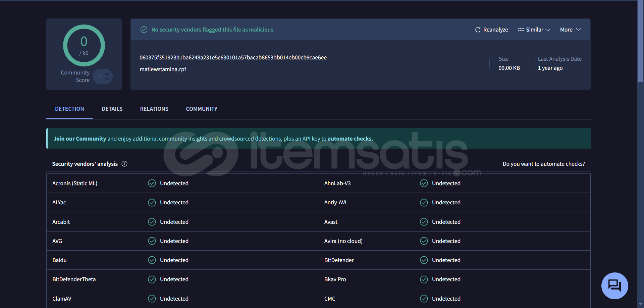Click the Similar search icon
This screenshot has height=308, width=644.
(x=521, y=30)
